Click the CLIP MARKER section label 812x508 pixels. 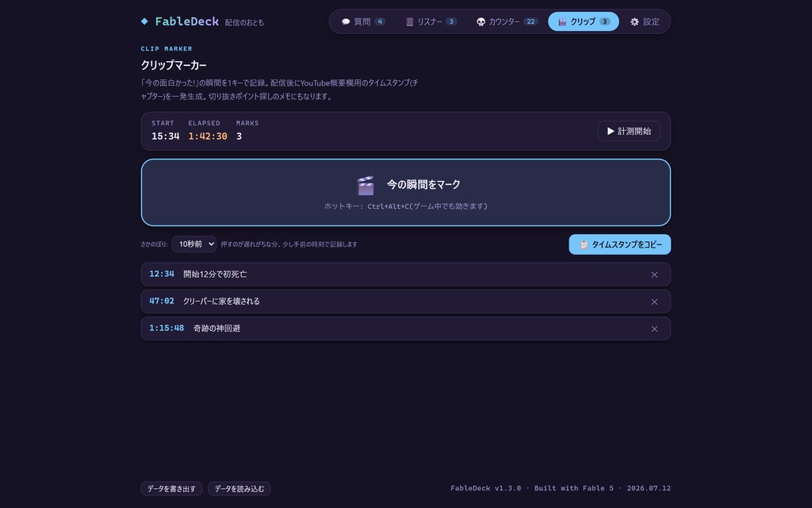click(x=167, y=48)
